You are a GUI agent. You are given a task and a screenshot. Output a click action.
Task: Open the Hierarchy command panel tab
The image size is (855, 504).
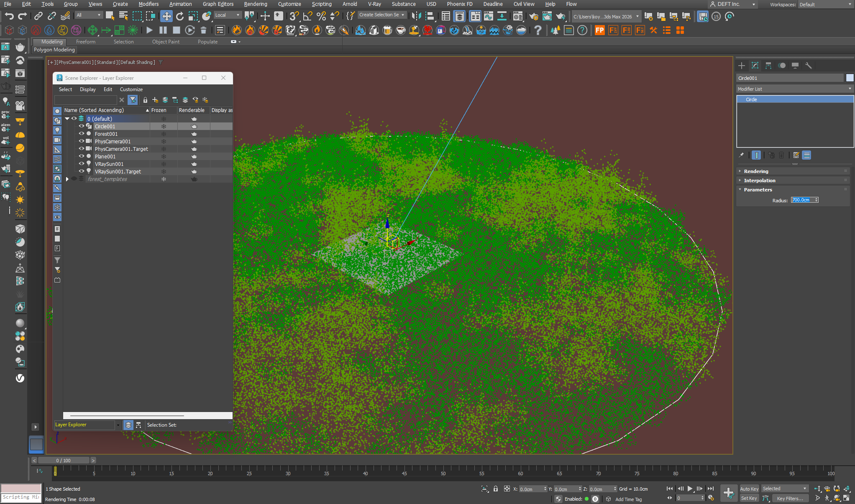point(768,66)
